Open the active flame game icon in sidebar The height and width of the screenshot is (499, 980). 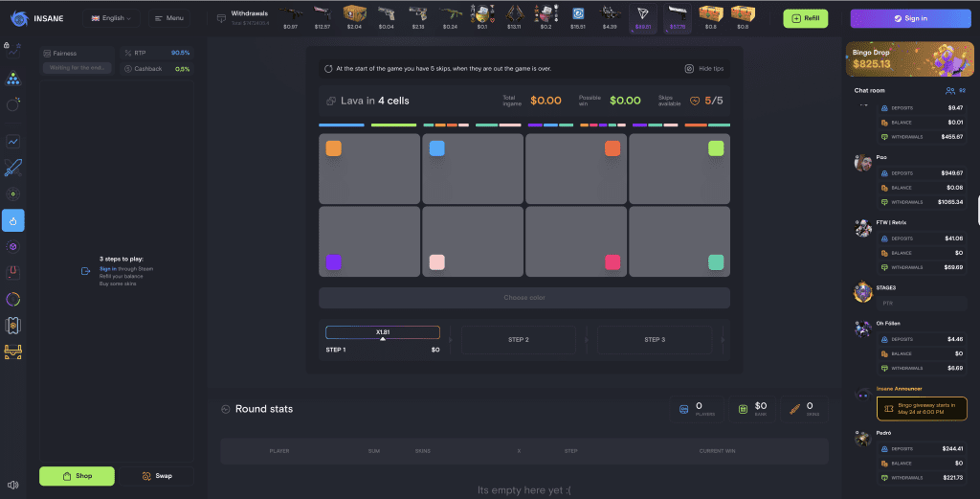pos(13,220)
